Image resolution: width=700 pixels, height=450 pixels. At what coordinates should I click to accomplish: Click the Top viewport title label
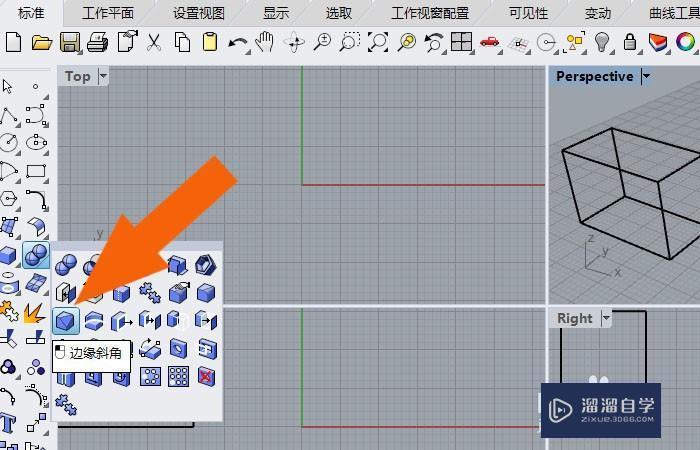point(78,76)
